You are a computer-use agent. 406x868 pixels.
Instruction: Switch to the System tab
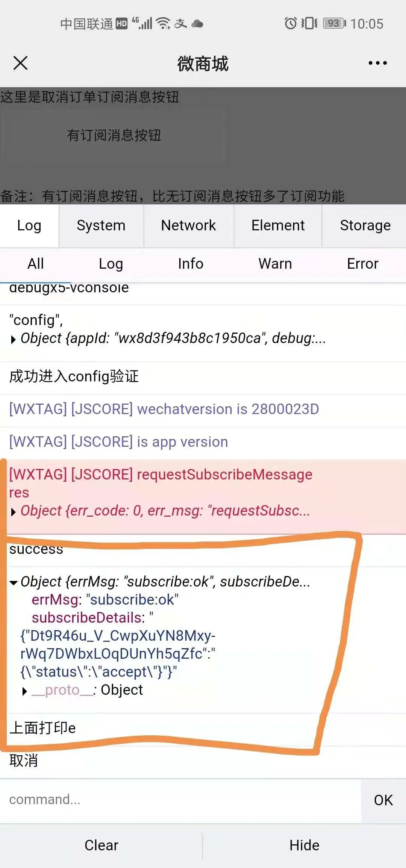coord(101,225)
